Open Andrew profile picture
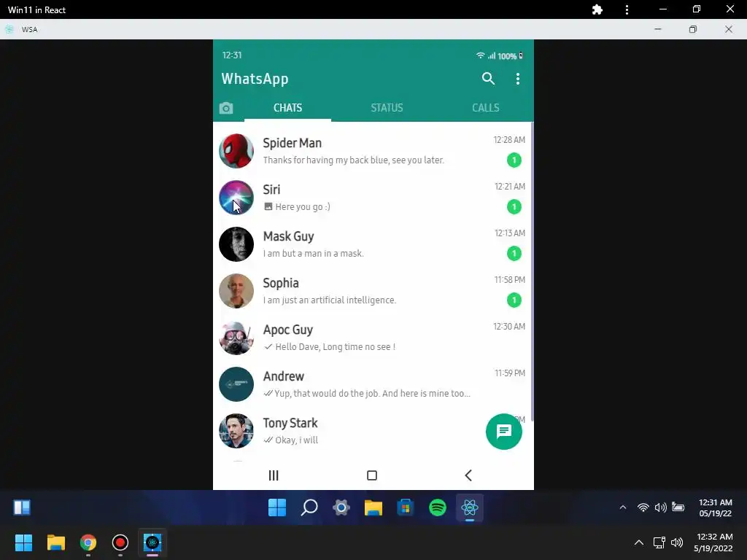 click(x=236, y=384)
